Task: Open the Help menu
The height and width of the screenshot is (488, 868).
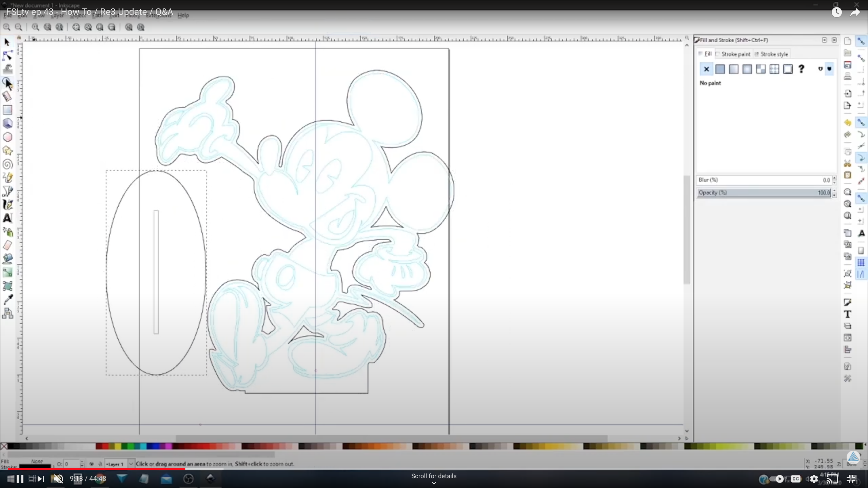Action: (x=183, y=15)
